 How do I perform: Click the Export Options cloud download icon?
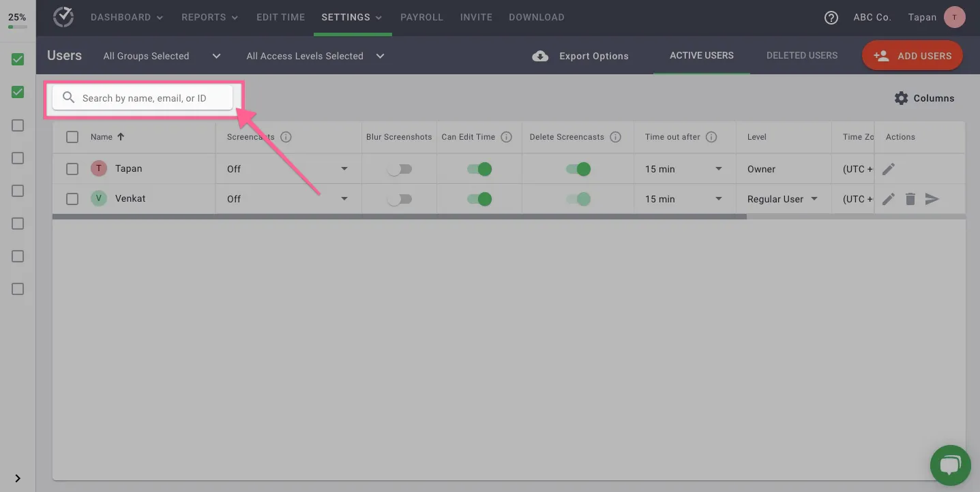click(540, 56)
